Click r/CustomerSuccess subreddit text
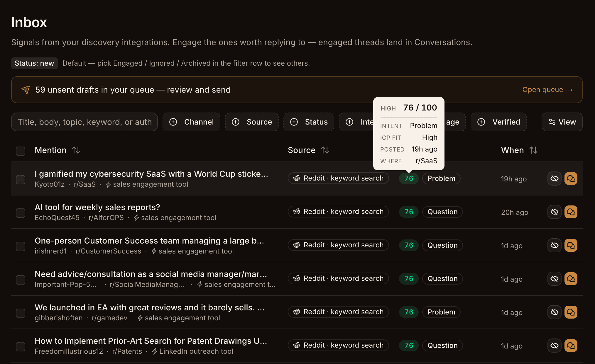Image resolution: width=595 pixels, height=364 pixels. (x=108, y=251)
